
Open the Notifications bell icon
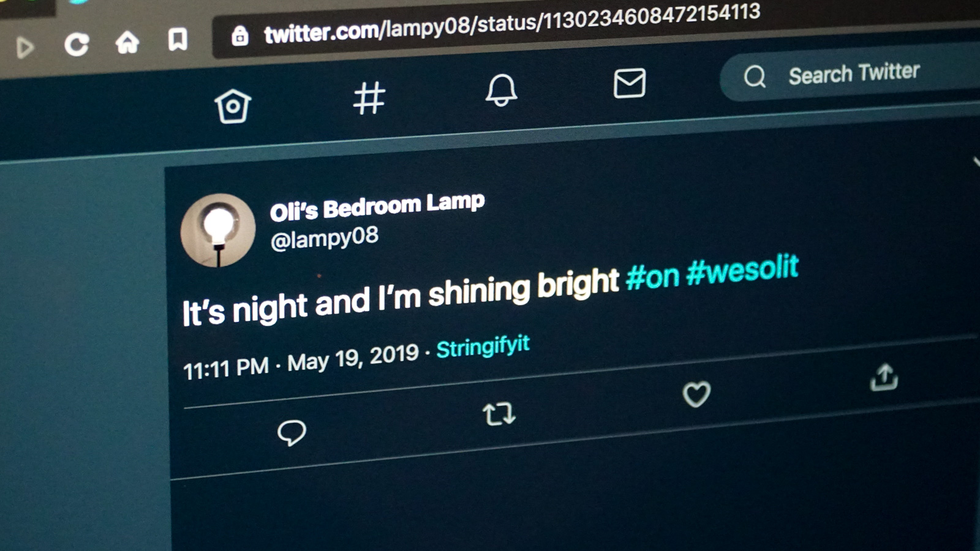502,89
